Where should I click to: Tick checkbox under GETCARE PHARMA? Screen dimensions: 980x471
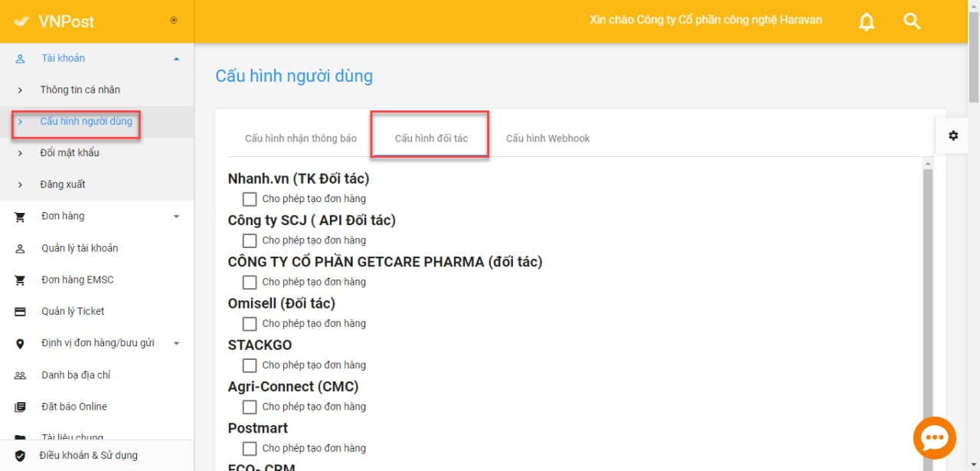(x=250, y=282)
